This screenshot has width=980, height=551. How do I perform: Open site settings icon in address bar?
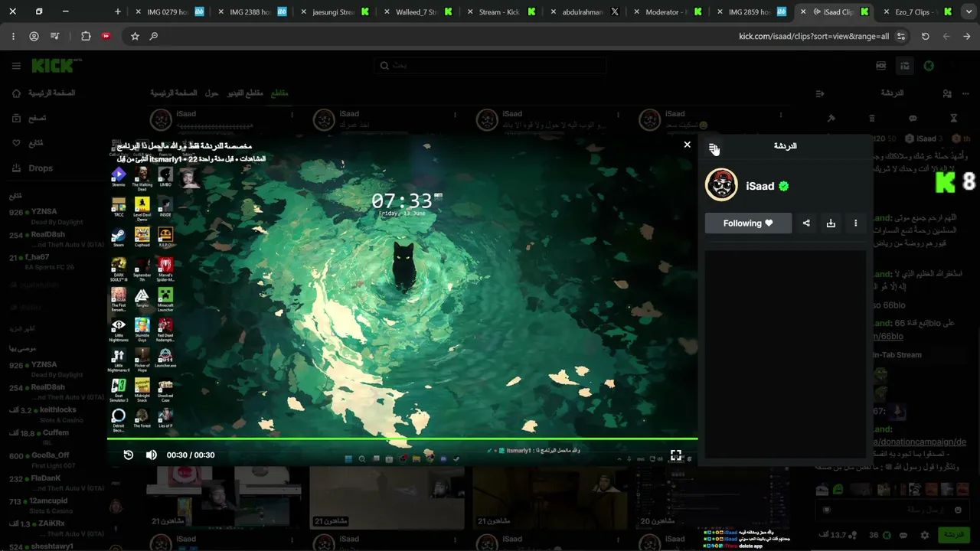pos(901,36)
